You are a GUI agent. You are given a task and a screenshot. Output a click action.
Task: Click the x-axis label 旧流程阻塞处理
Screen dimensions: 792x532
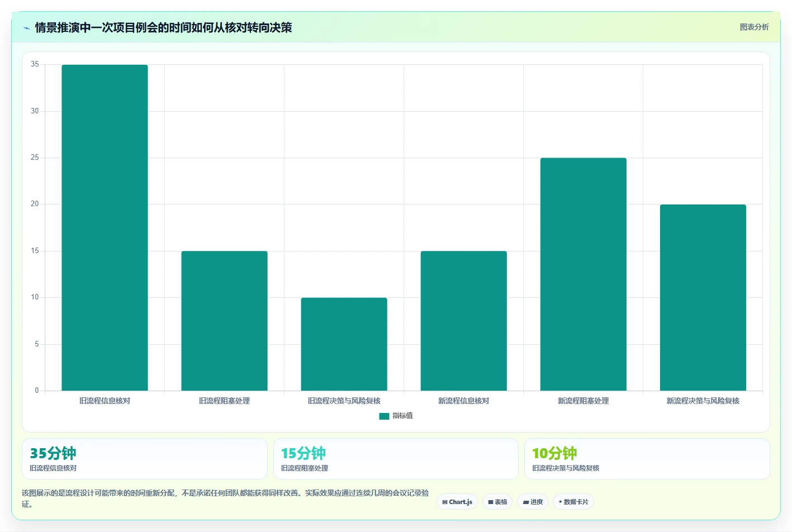224,401
